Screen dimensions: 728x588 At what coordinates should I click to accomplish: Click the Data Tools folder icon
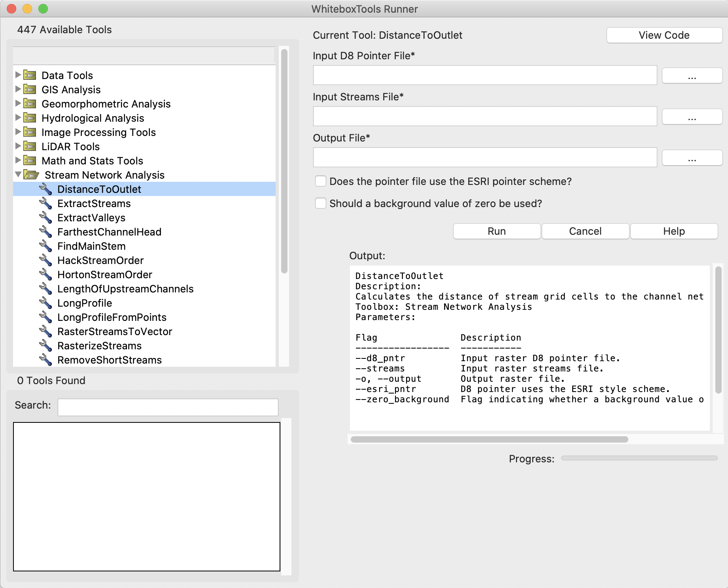click(30, 75)
